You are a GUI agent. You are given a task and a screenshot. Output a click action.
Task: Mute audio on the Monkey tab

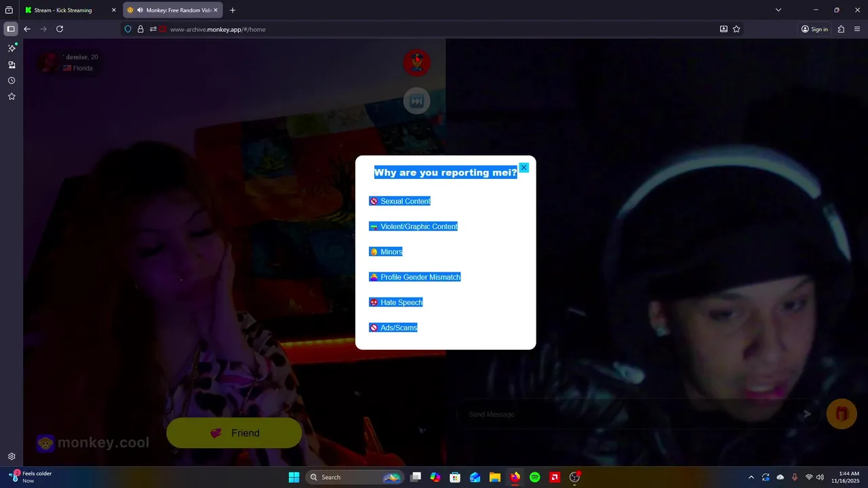[x=140, y=10]
